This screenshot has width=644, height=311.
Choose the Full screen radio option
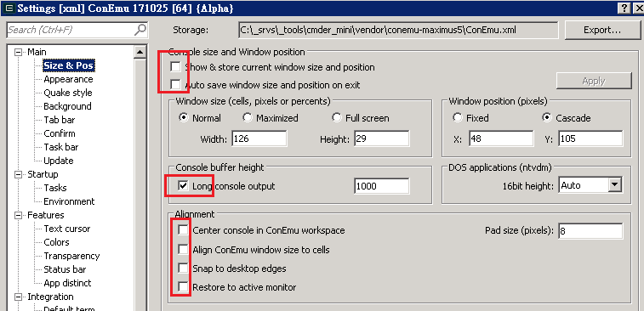point(336,118)
